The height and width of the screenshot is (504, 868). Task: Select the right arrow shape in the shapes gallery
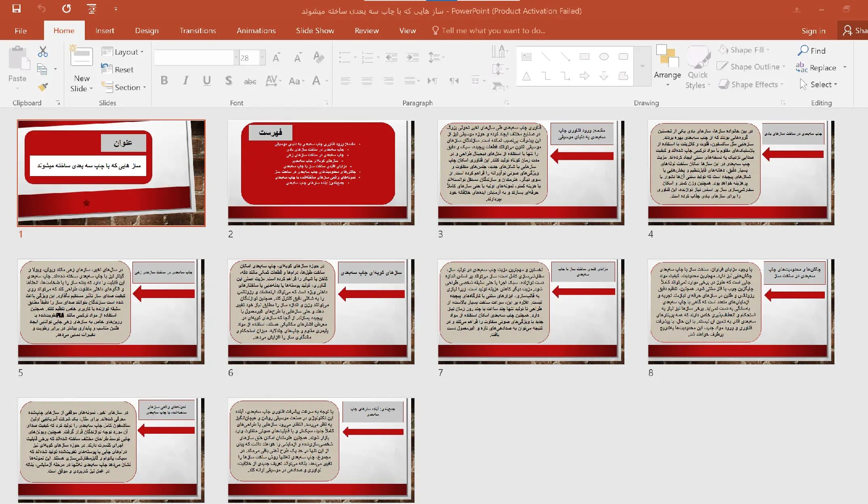pos(584,76)
